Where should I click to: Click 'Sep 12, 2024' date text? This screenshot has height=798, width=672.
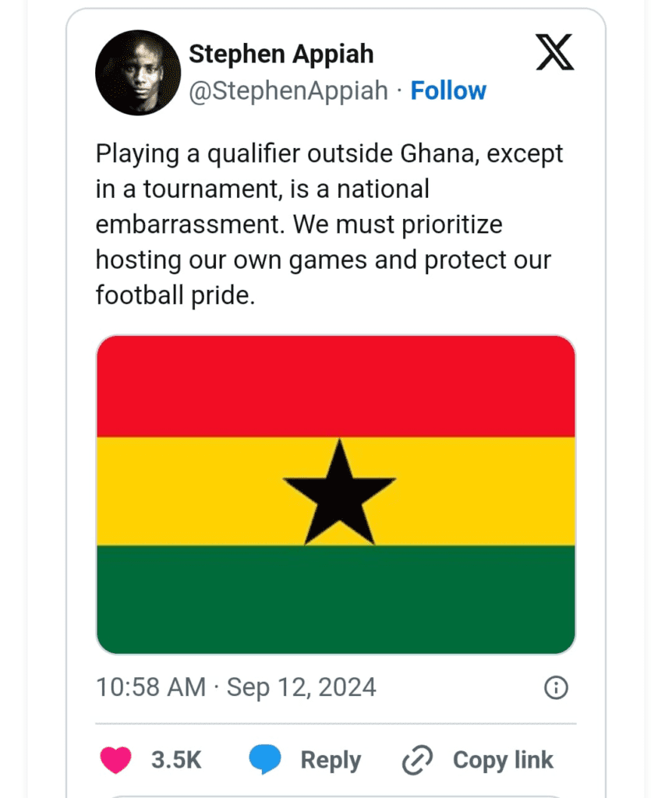tap(302, 687)
